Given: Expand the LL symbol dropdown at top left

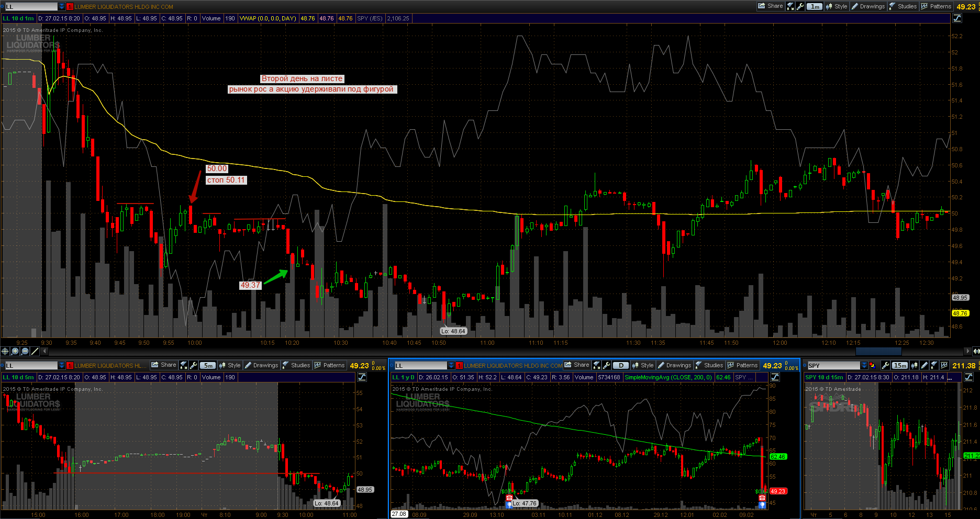Looking at the screenshot, I should coord(62,7).
